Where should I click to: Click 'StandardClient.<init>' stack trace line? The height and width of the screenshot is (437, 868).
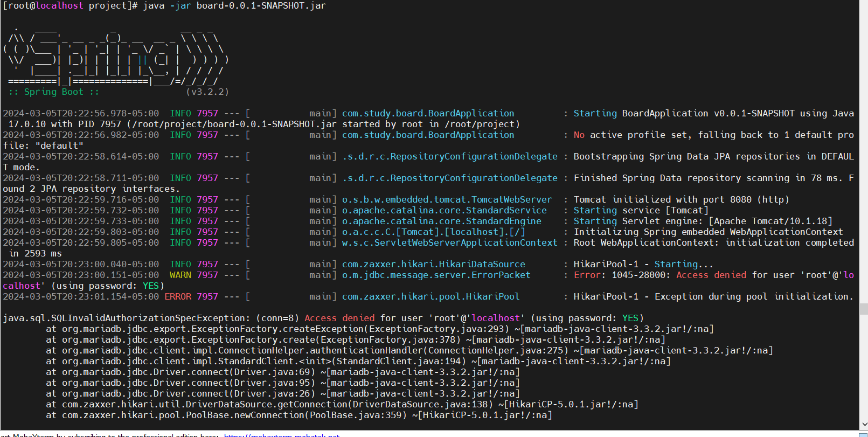click(x=358, y=362)
